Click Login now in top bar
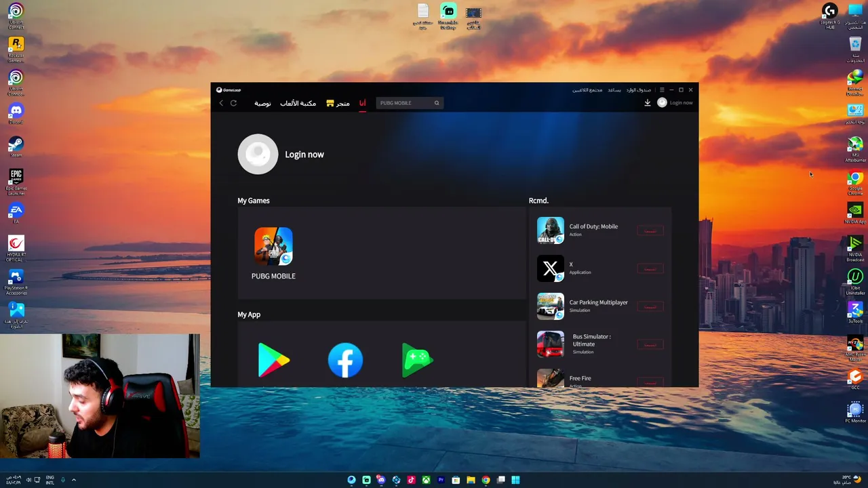 point(681,103)
